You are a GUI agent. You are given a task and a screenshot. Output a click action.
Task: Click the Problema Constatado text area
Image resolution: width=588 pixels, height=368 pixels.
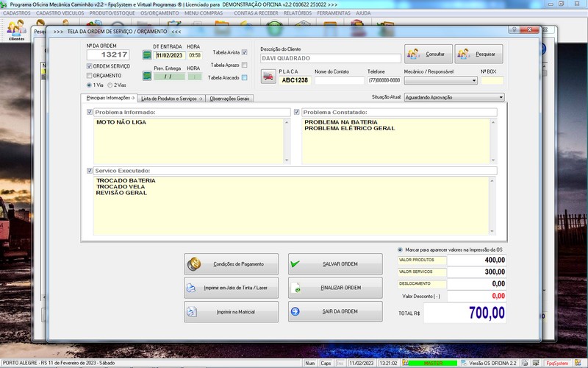click(x=396, y=141)
